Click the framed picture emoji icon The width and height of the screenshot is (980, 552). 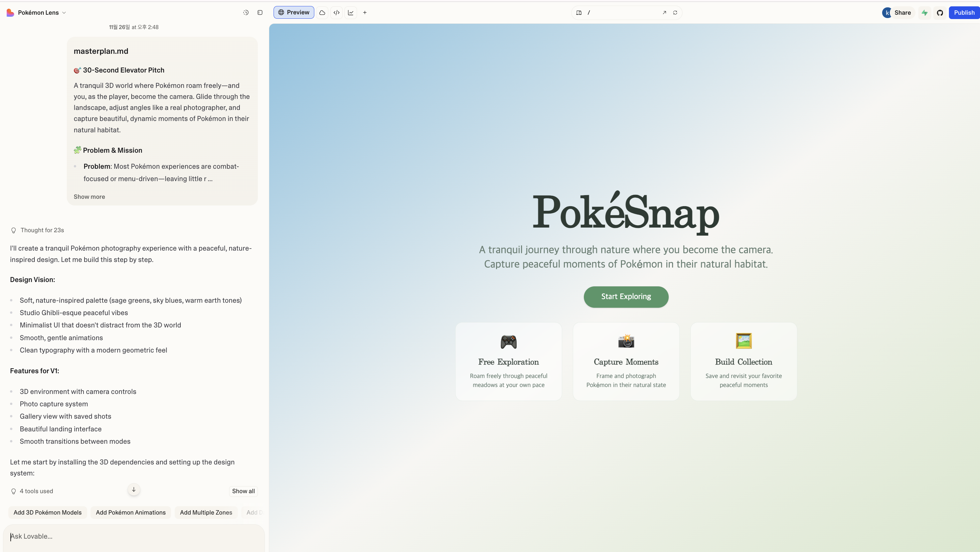coord(744,341)
